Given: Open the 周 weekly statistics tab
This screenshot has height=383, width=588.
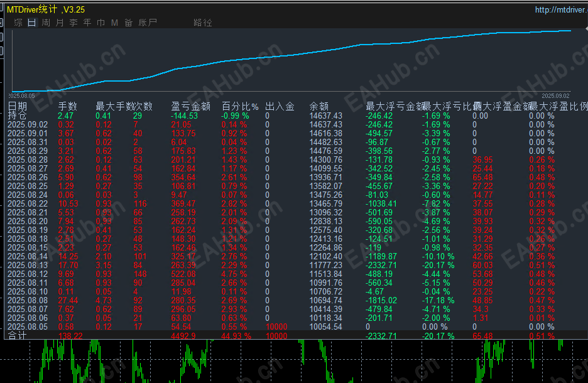Looking at the screenshot, I should point(46,23).
